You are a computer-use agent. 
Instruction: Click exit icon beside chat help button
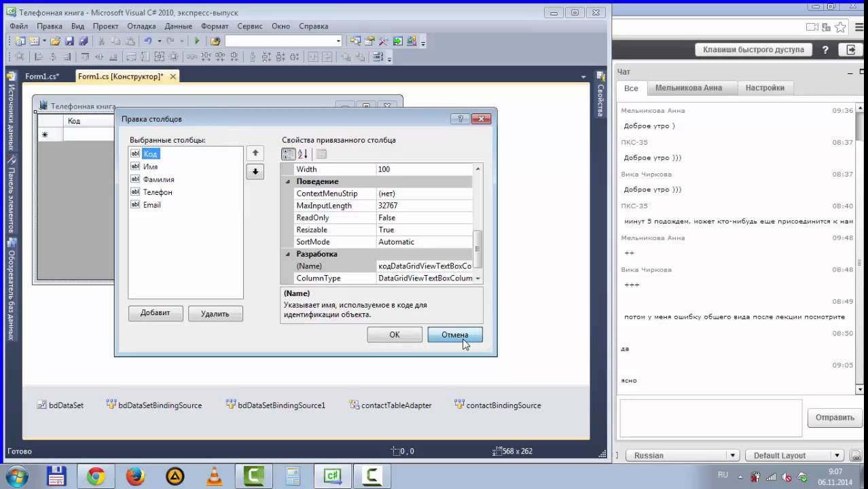[850, 50]
